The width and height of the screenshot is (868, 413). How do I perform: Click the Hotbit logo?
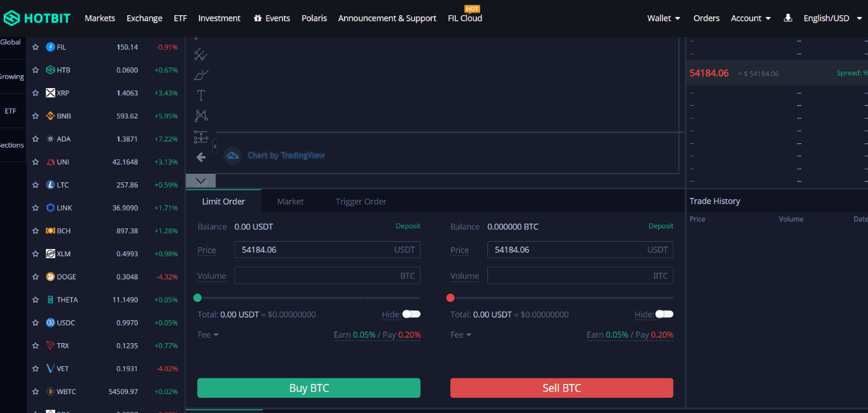pyautogui.click(x=36, y=18)
